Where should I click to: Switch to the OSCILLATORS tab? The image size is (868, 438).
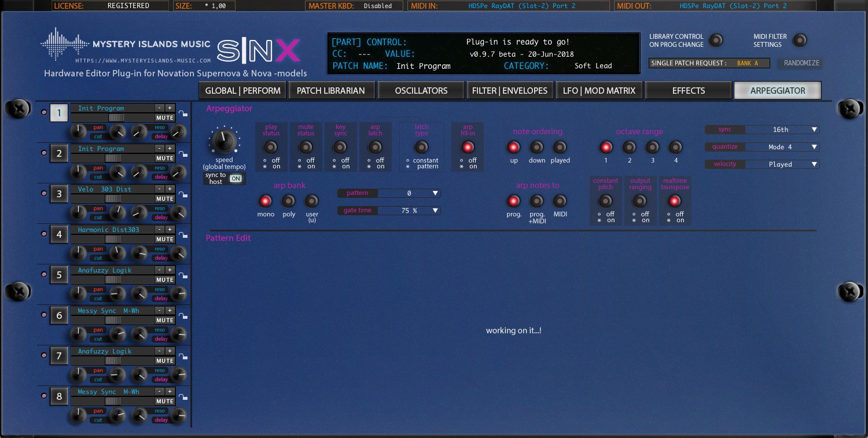point(421,90)
